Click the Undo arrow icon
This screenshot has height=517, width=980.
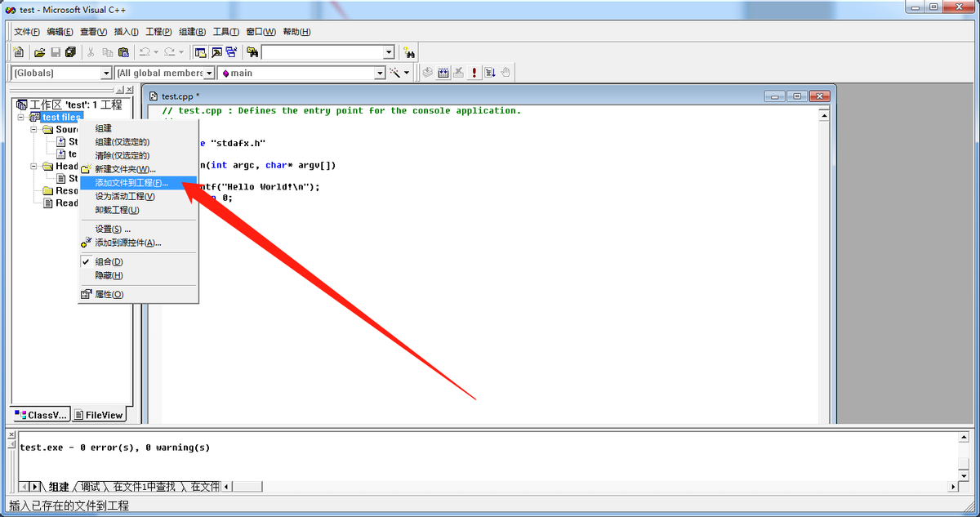(144, 52)
